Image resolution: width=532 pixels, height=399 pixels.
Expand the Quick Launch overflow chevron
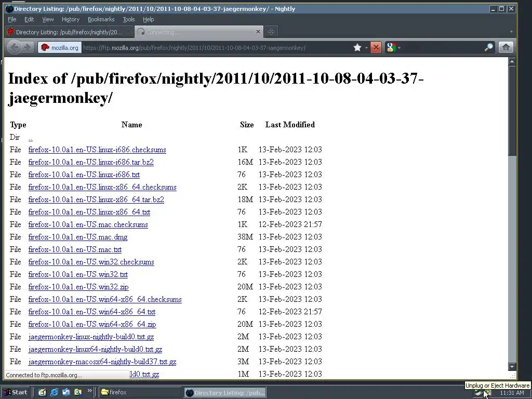89,391
